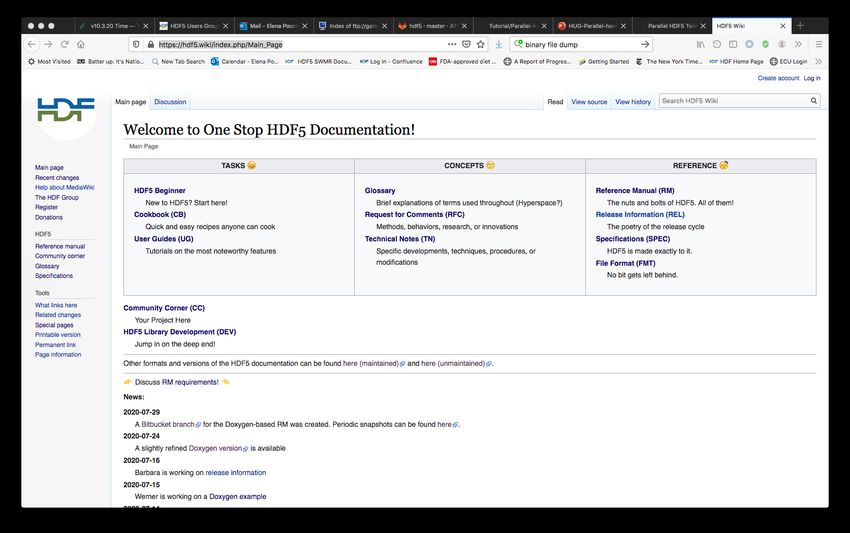The image size is (850, 533).
Task: Click the Log in link at the top right
Action: tap(812, 78)
